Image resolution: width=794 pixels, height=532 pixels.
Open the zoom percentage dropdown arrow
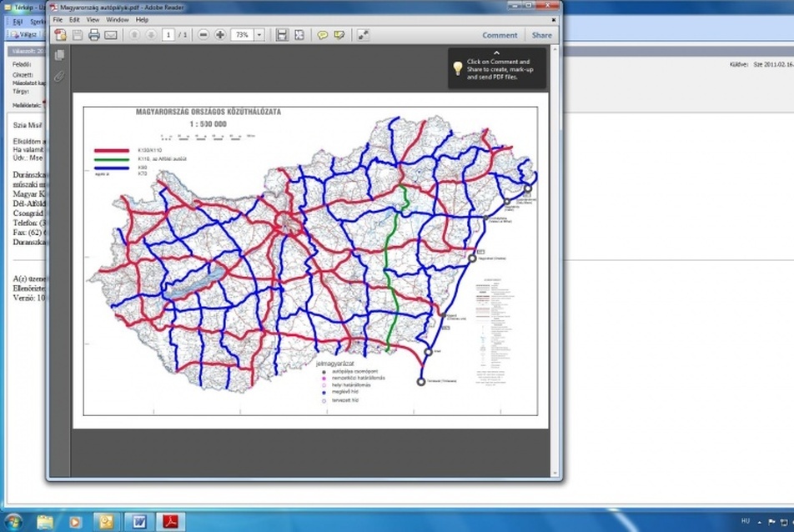tap(259, 35)
